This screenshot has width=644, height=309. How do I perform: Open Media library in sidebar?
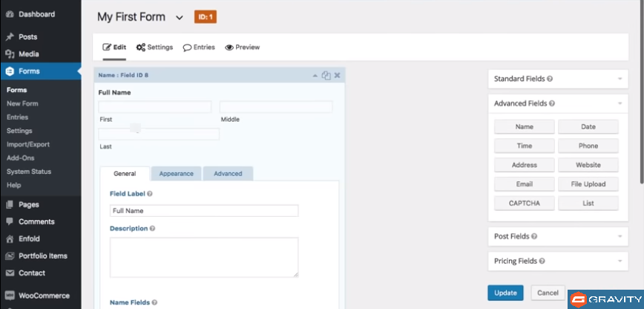(29, 53)
